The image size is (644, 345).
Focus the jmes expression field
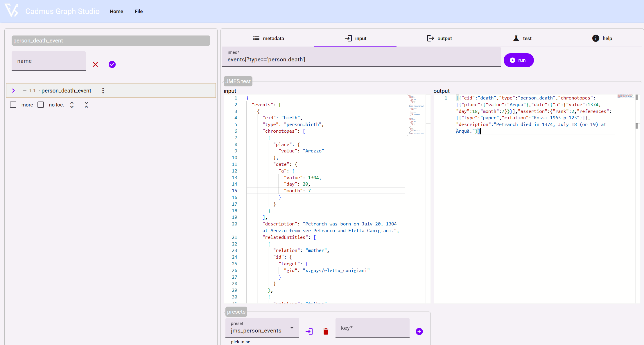pyautogui.click(x=361, y=57)
